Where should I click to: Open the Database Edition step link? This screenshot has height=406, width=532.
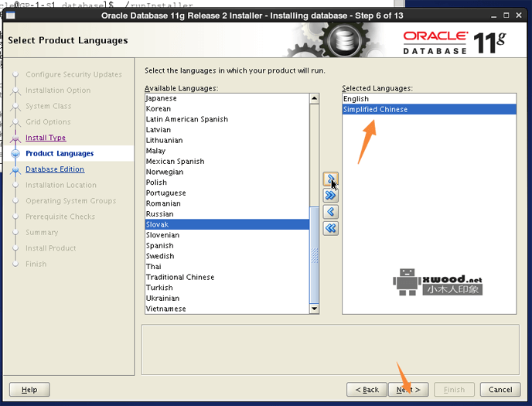(x=55, y=169)
